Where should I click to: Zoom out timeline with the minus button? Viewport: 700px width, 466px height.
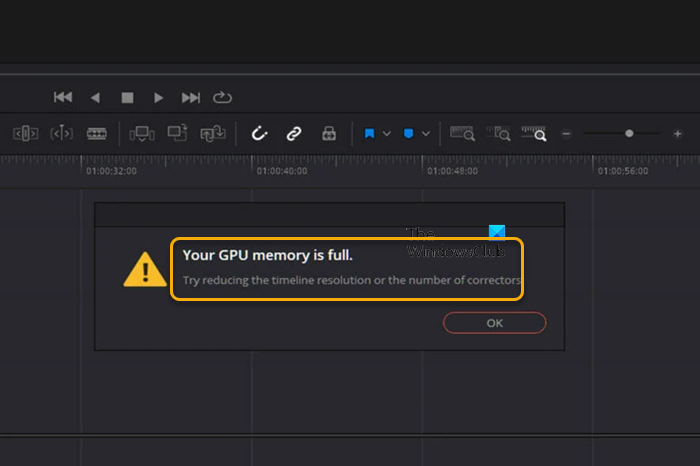tap(566, 133)
